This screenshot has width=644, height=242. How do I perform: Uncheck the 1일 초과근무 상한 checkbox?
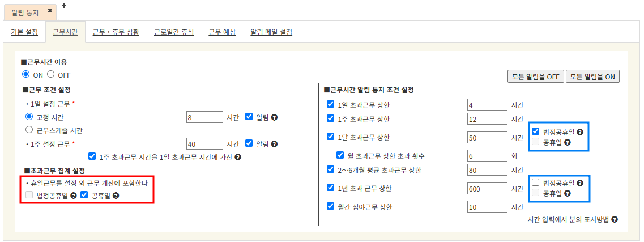pyautogui.click(x=331, y=105)
